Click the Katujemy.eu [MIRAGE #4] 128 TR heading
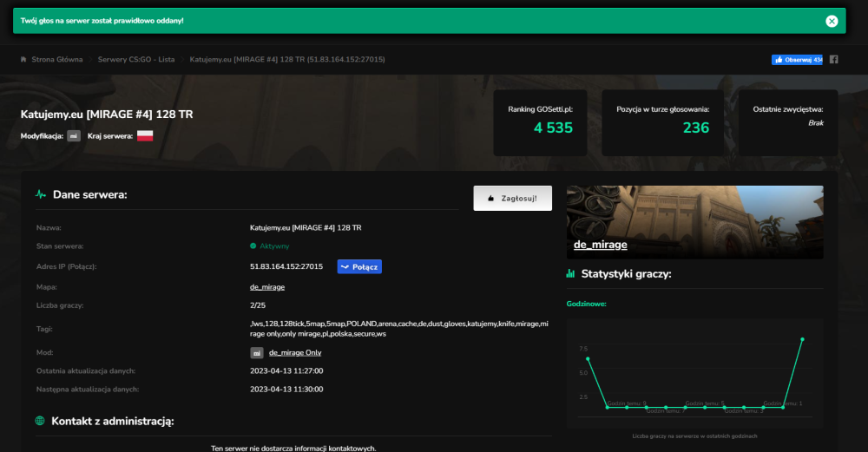The width and height of the screenshot is (868, 452). coord(107,115)
